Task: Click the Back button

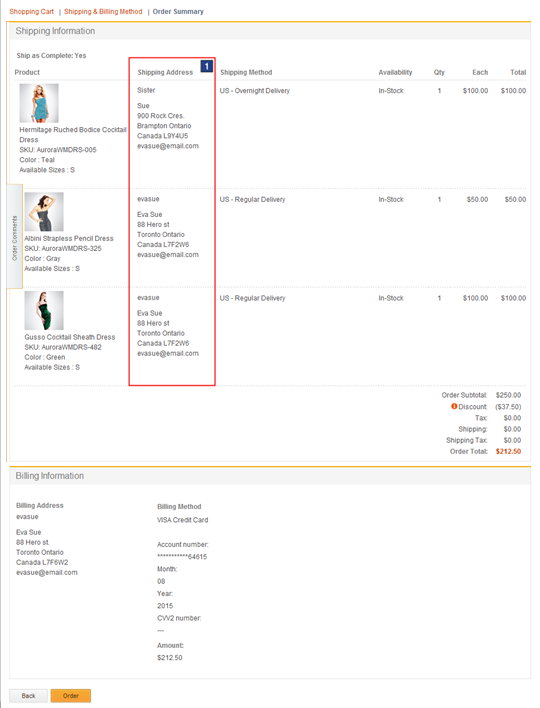Action: pyautogui.click(x=28, y=696)
